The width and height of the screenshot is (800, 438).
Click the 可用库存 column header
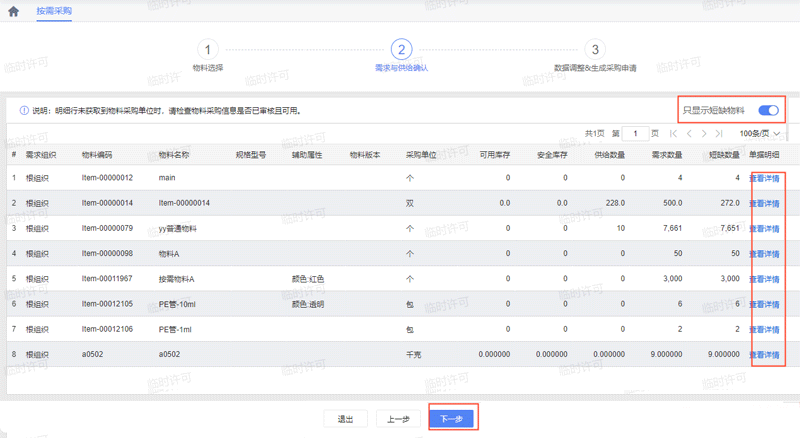point(495,155)
